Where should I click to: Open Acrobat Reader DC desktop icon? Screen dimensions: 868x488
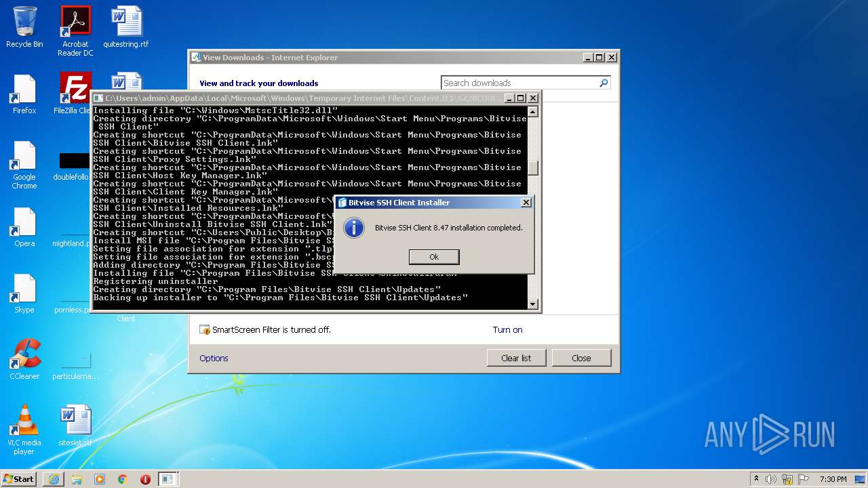point(75,31)
